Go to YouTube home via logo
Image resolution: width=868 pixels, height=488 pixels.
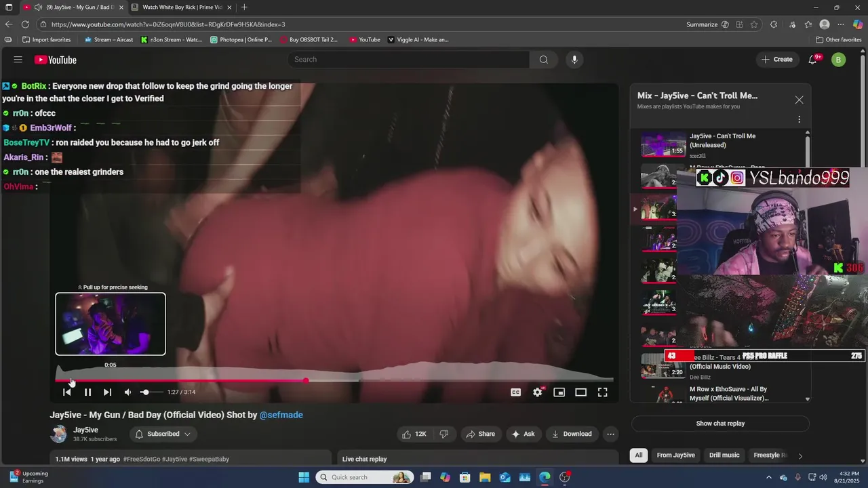coord(56,60)
